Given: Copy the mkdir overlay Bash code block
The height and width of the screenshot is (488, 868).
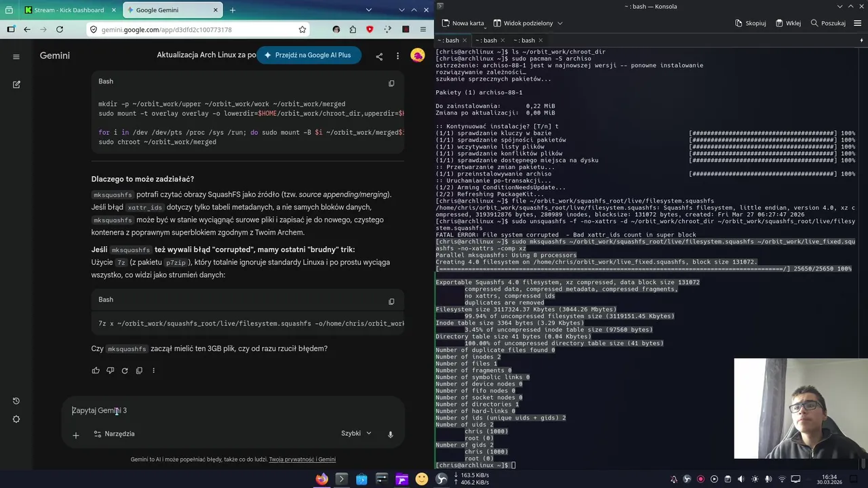Looking at the screenshot, I should [x=391, y=83].
